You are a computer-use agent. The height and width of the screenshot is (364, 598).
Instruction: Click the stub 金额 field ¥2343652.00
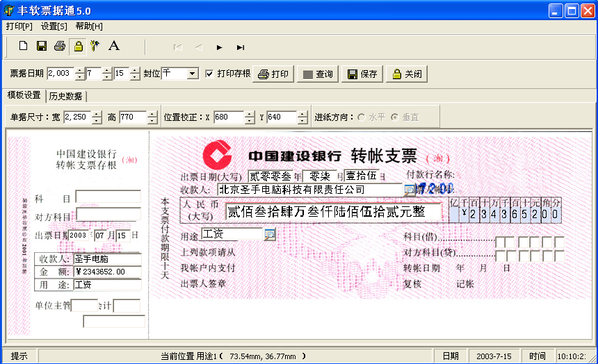pos(108,272)
